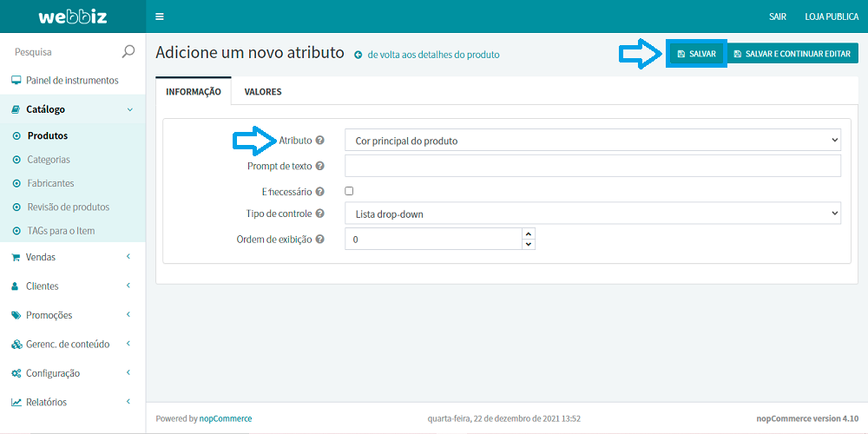Click help icon beside É necessário

coord(320,191)
